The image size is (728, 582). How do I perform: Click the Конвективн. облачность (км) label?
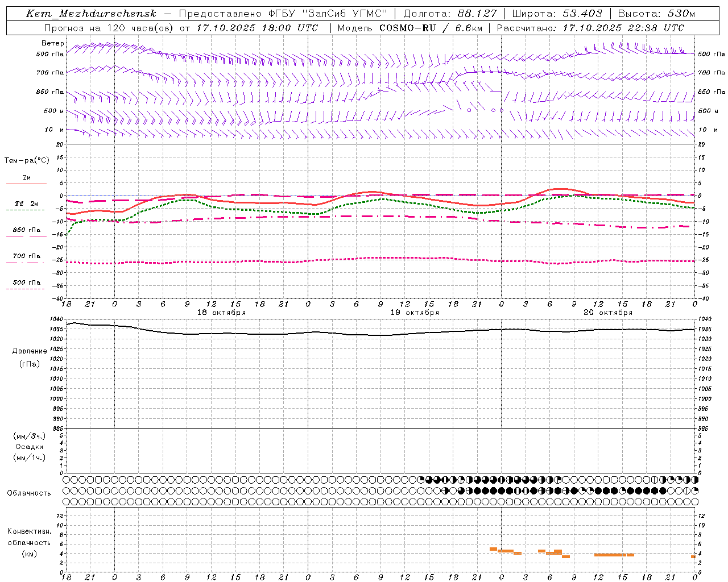[x=29, y=542]
